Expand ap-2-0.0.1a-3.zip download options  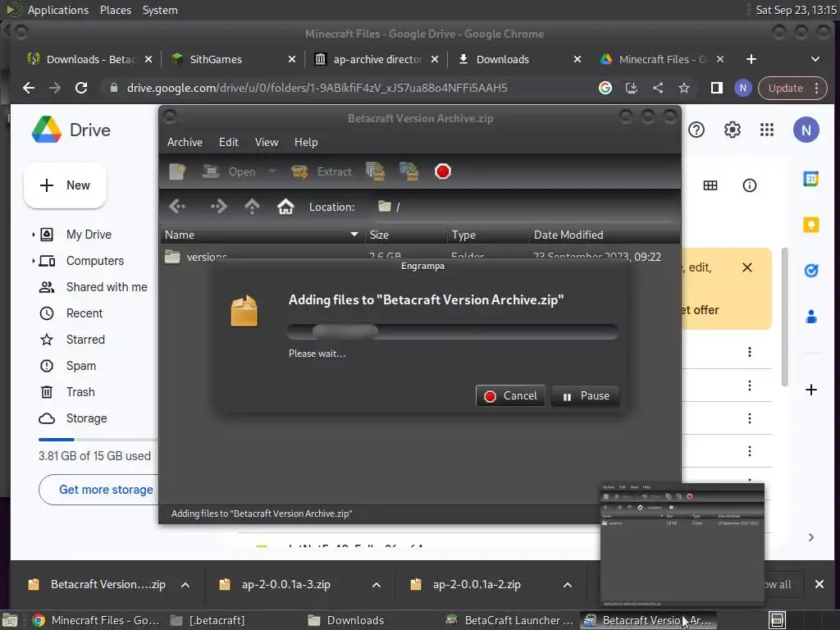click(376, 585)
